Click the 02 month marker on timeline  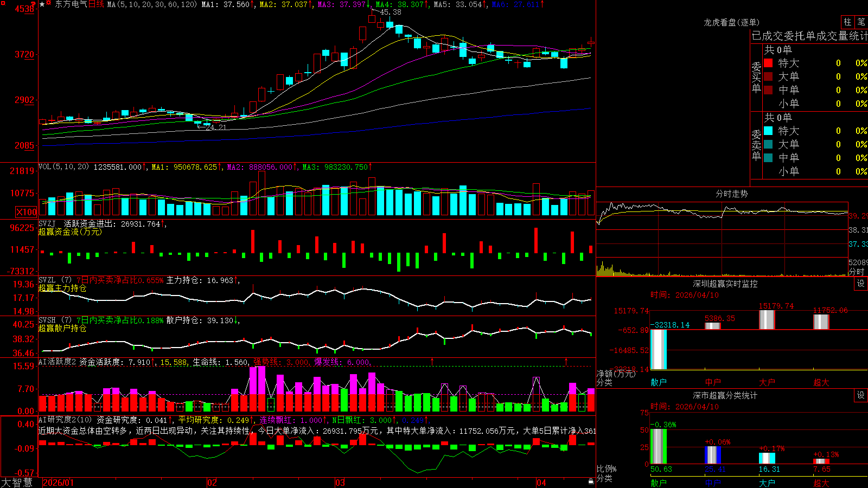tap(212, 483)
